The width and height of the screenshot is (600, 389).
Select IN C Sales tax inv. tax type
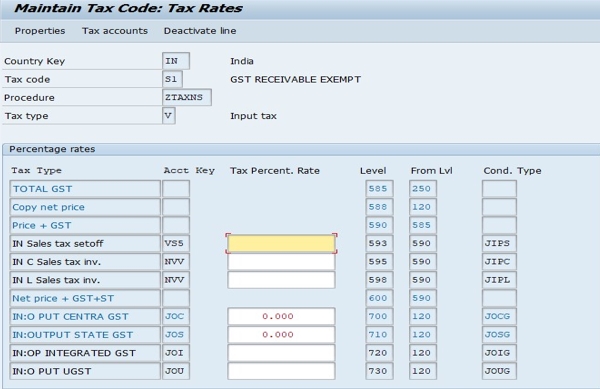(x=85, y=262)
